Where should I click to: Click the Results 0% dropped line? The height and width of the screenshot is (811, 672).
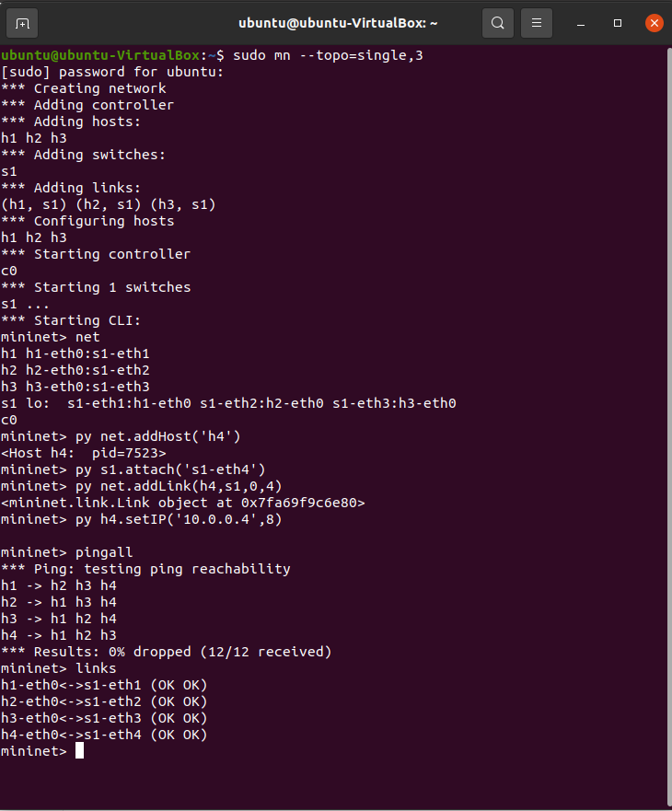(x=166, y=652)
